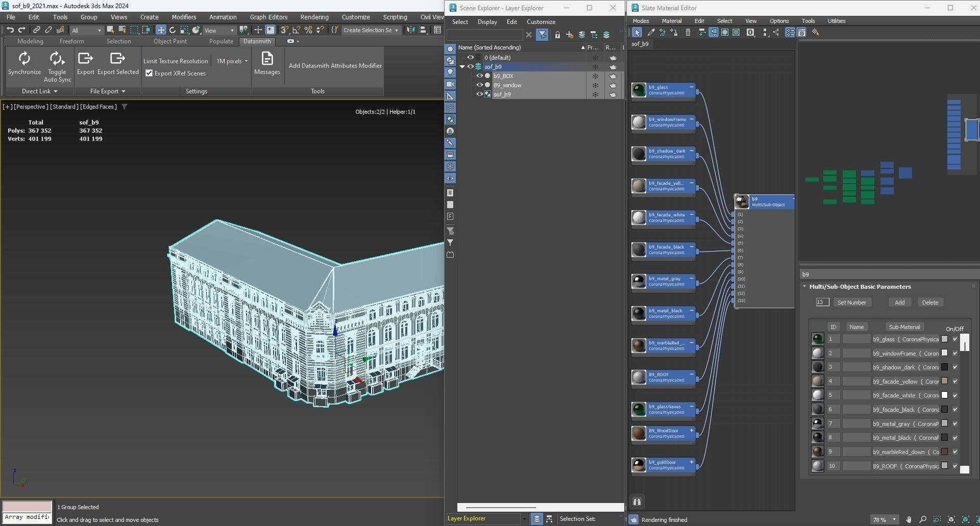Pick the material eyedropper in Slate editor
Image resolution: width=980 pixels, height=526 pixels.
651,32
